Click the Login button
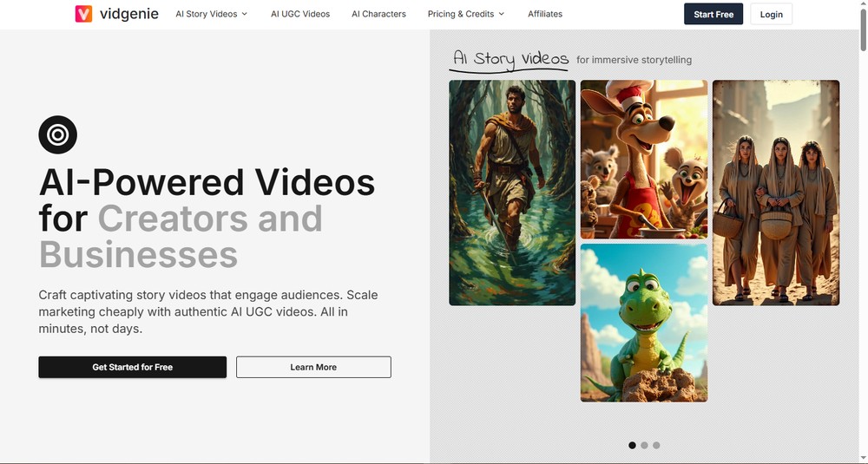Screen dimensions: 868x464 tap(771, 14)
